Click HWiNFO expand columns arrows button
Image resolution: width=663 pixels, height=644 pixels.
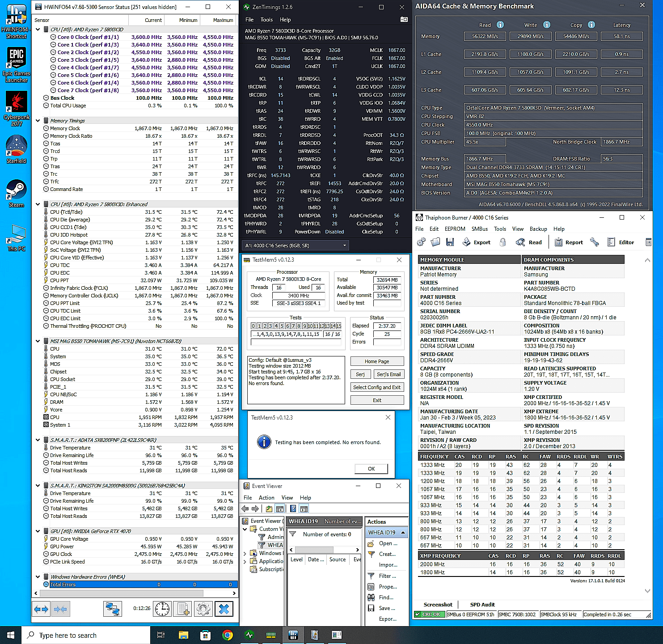tap(41, 609)
